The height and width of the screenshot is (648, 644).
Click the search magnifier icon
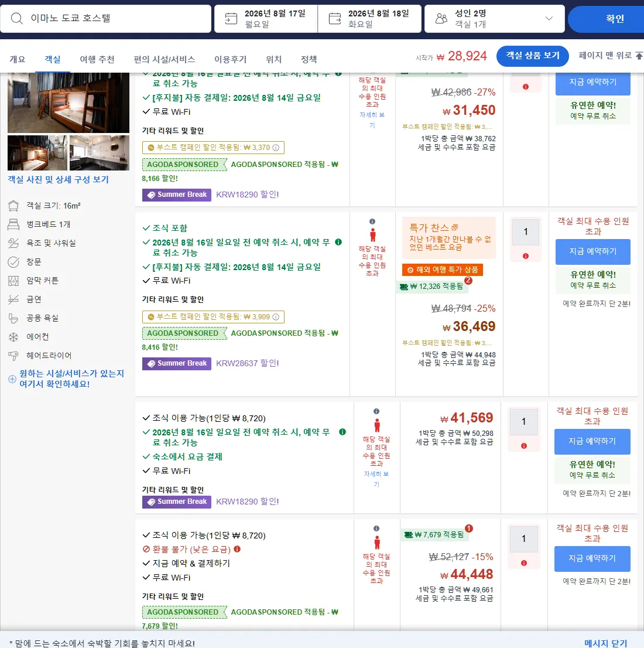coord(16,18)
